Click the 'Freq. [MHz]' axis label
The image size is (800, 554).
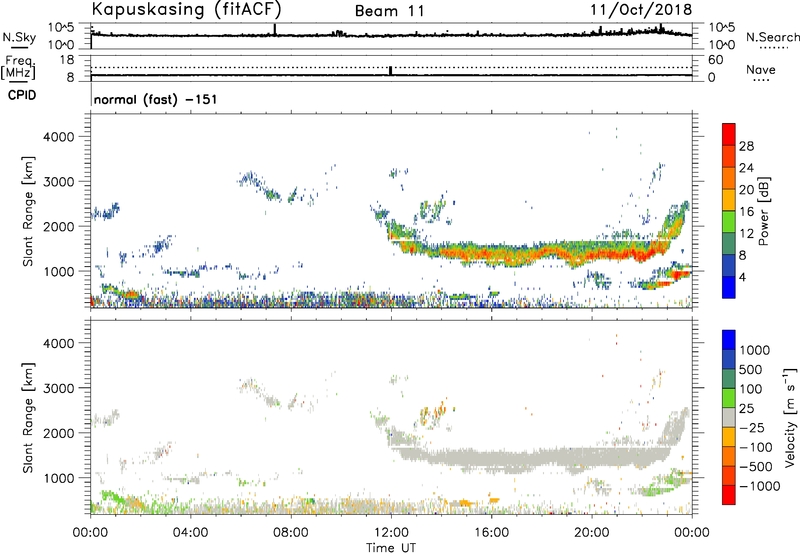click(18, 68)
